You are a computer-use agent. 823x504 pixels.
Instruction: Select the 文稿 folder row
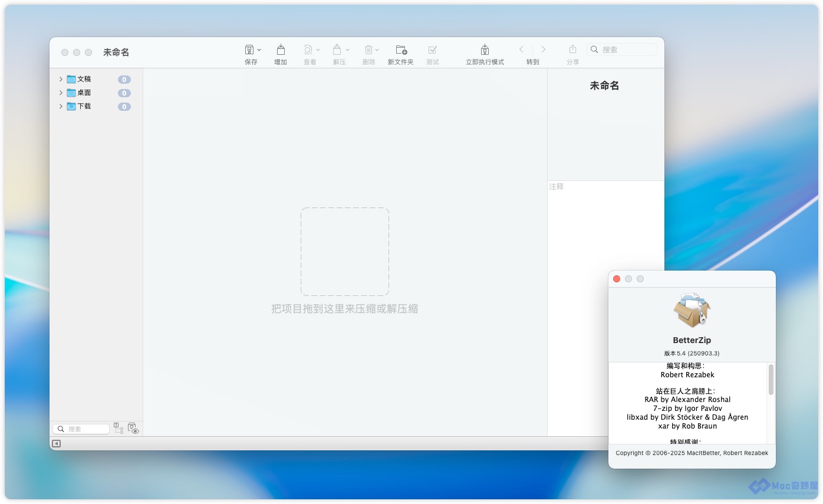click(x=96, y=79)
